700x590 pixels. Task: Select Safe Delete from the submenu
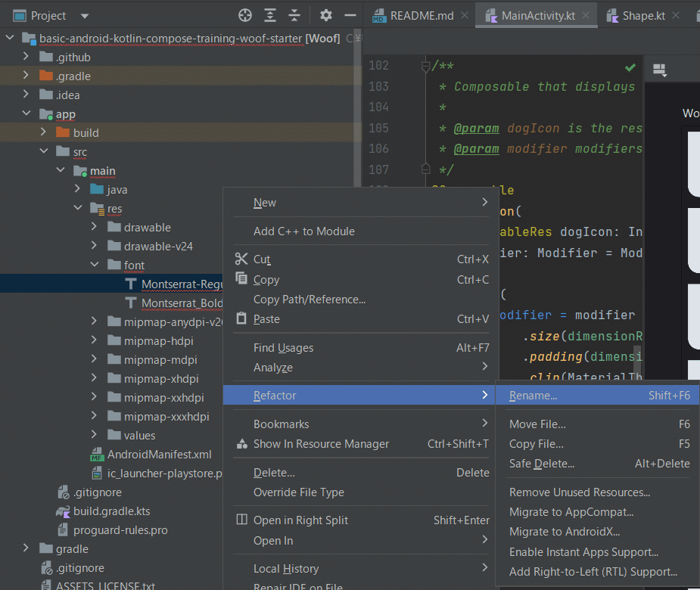point(541,464)
